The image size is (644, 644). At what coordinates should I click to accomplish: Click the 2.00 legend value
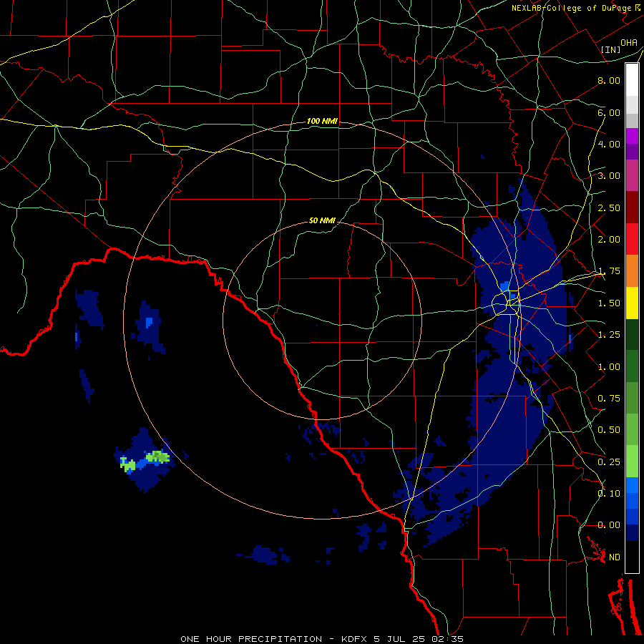tap(609, 240)
